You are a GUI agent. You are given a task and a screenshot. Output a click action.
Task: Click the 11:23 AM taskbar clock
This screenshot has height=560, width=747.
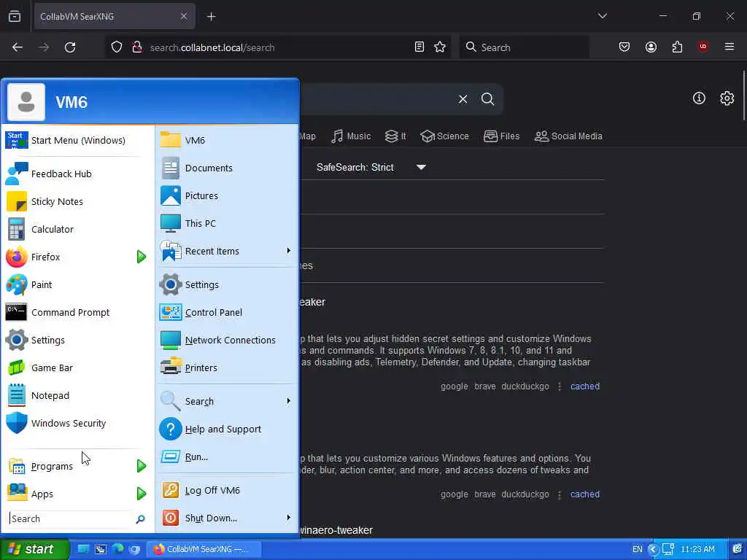(697, 550)
